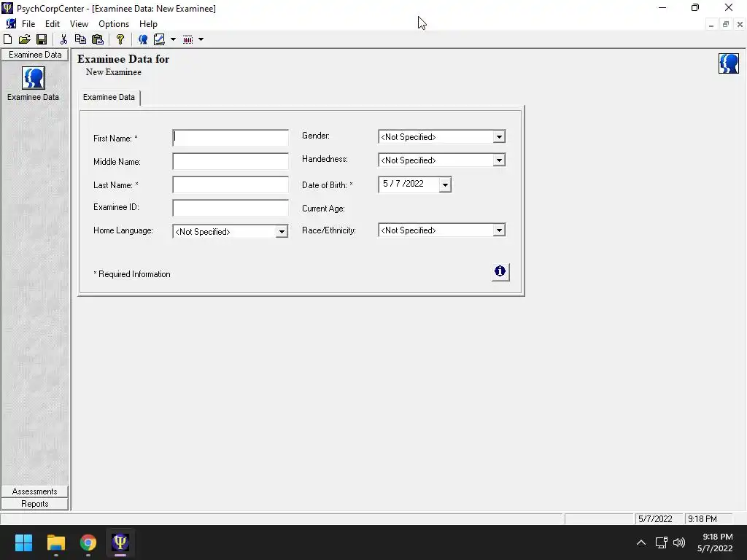Image resolution: width=747 pixels, height=560 pixels.
Task: Click into the Last Name field
Action: [231, 184]
